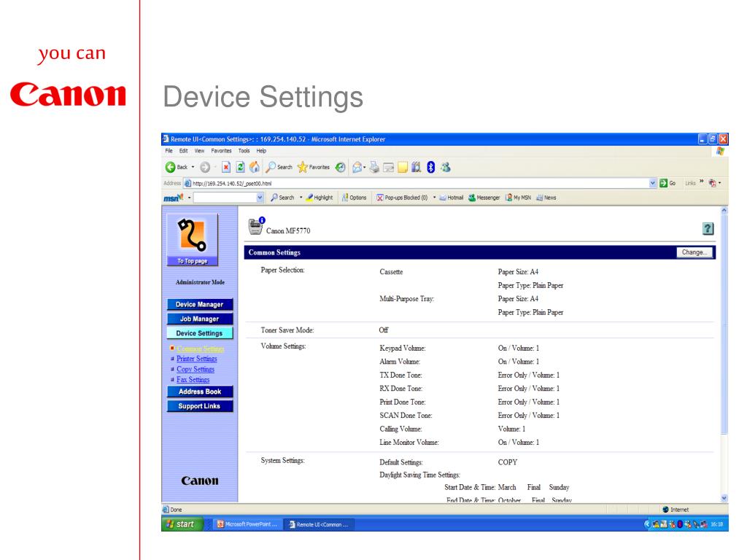Open the Favorites menu

221,151
